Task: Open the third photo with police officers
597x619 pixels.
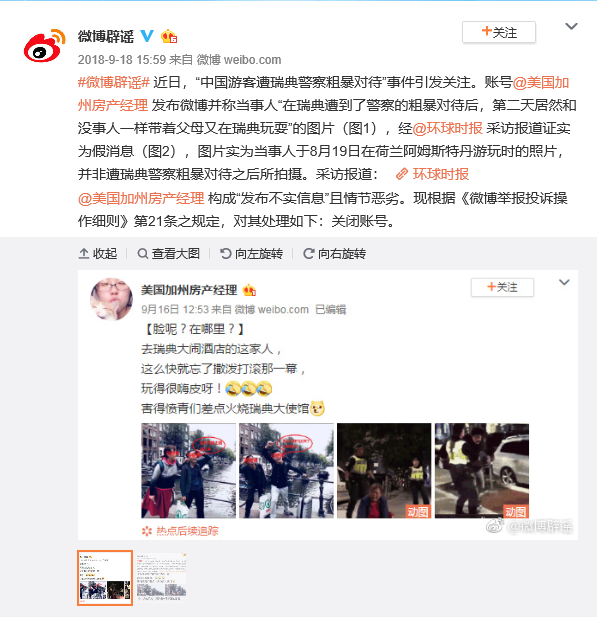Action: [x=384, y=471]
